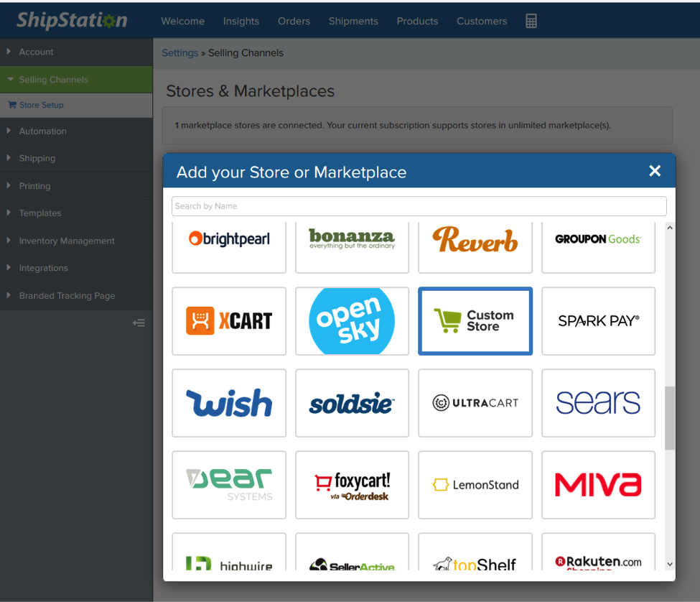Go to the Insights tab

click(x=241, y=21)
